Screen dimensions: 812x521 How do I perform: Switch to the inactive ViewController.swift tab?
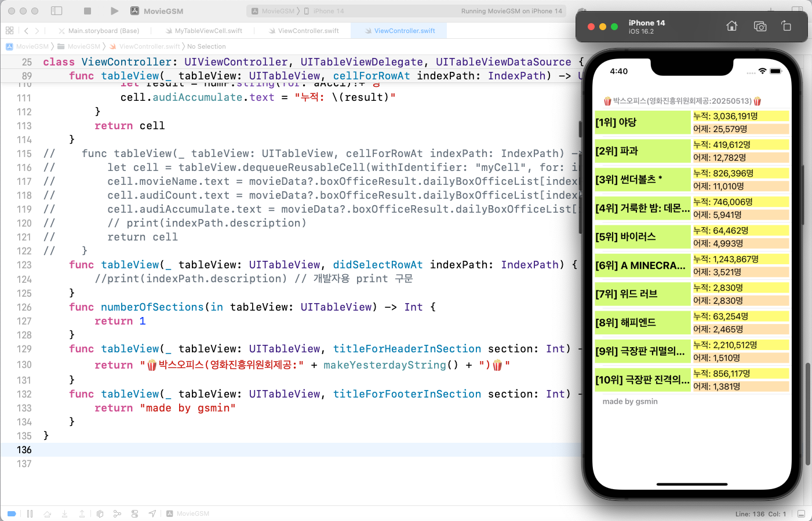click(x=304, y=31)
